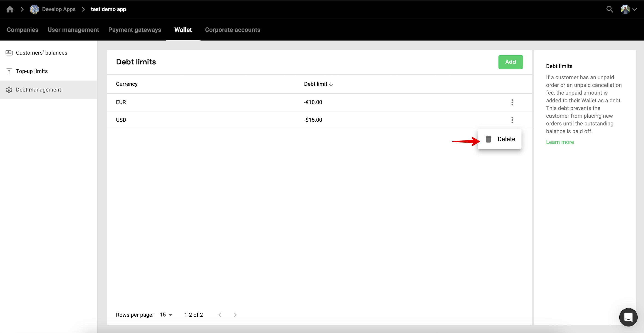Click the trash icon next to Delete
This screenshot has width=644, height=333.
tap(488, 139)
